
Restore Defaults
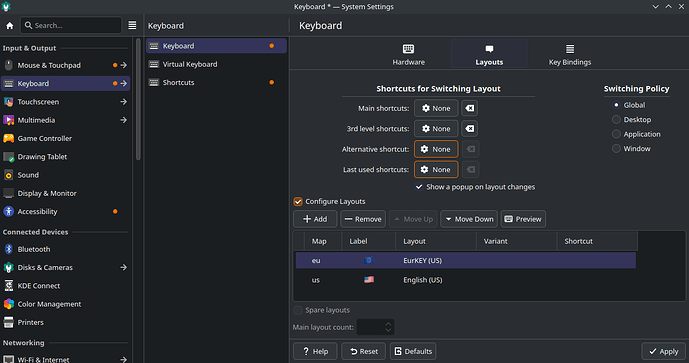pyautogui.click(x=413, y=351)
